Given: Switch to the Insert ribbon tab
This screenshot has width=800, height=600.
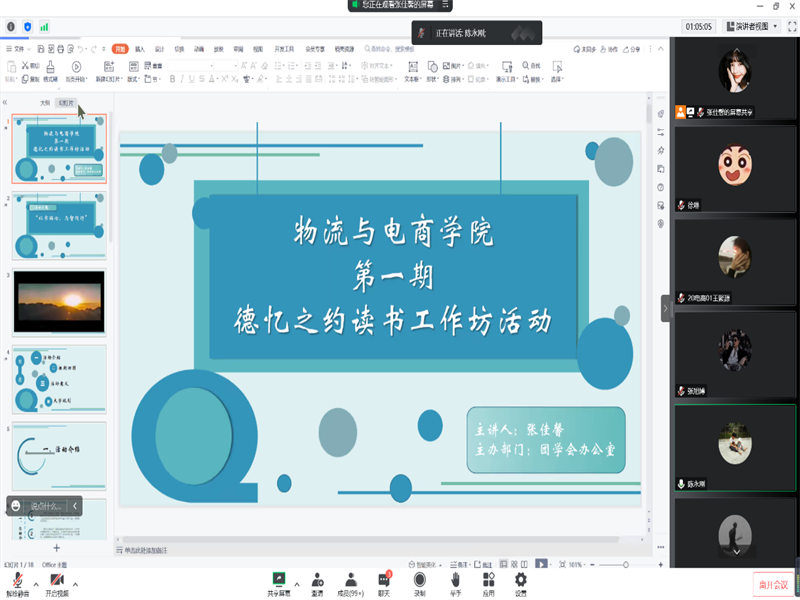Looking at the screenshot, I should point(140,48).
